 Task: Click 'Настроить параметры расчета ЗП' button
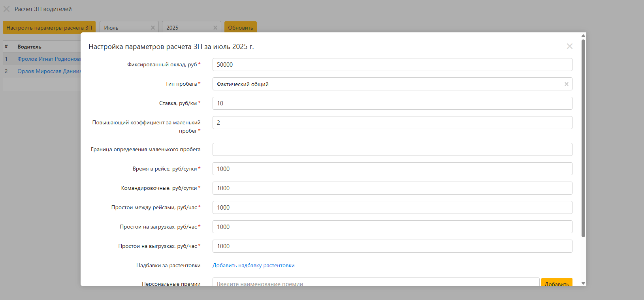49,28
